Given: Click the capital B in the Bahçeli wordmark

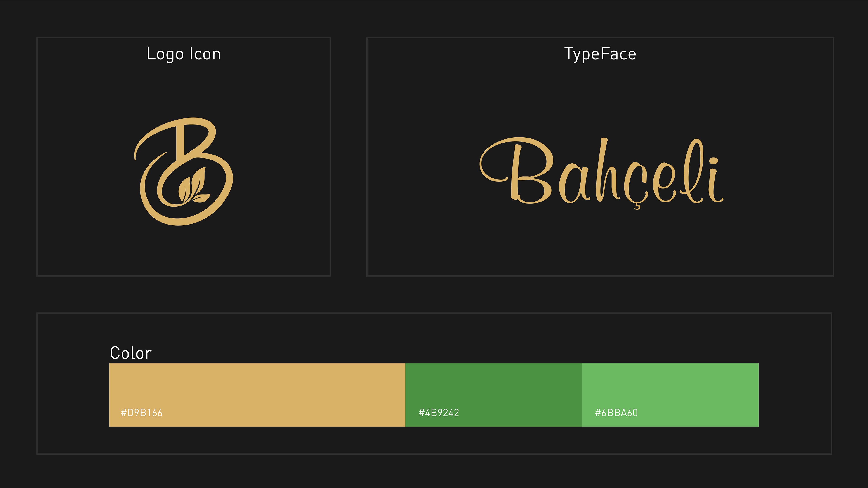Looking at the screenshot, I should [516, 170].
